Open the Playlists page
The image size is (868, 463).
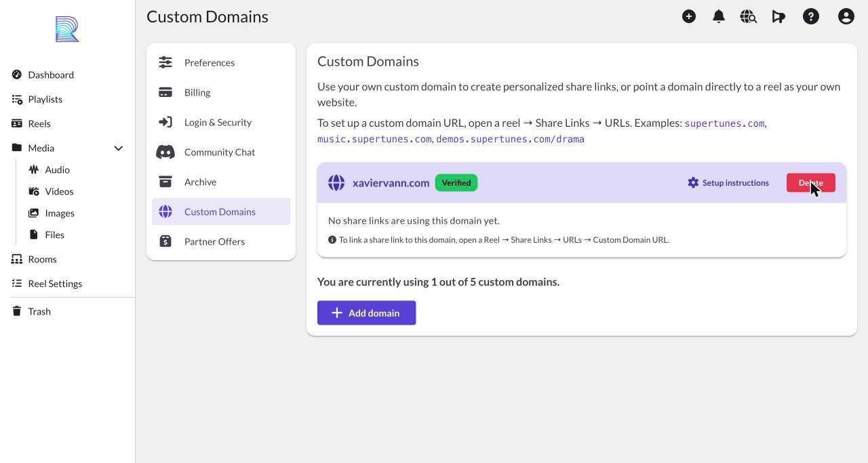coord(45,99)
